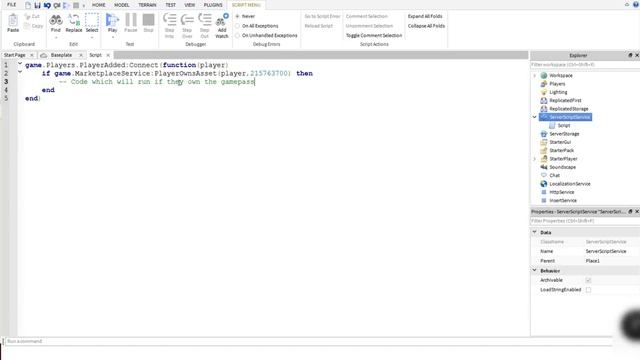
Task: Click the Pause test icon
Action: click(x=131, y=20)
